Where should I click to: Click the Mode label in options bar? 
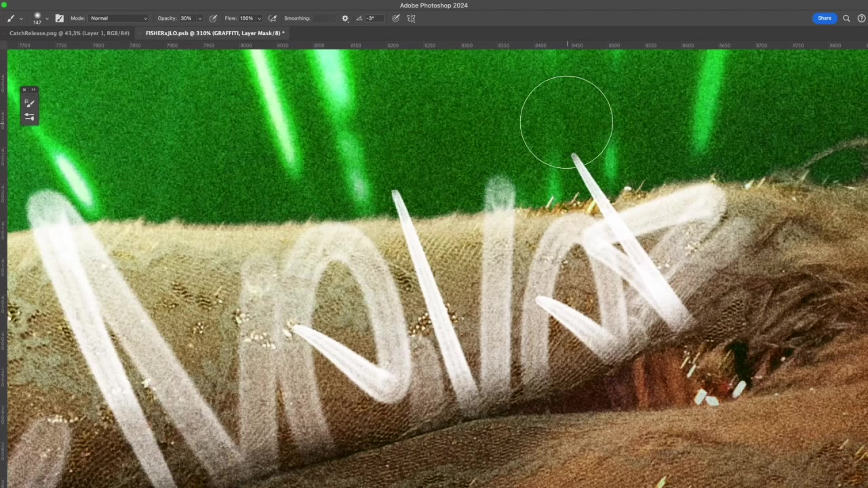pyautogui.click(x=77, y=18)
